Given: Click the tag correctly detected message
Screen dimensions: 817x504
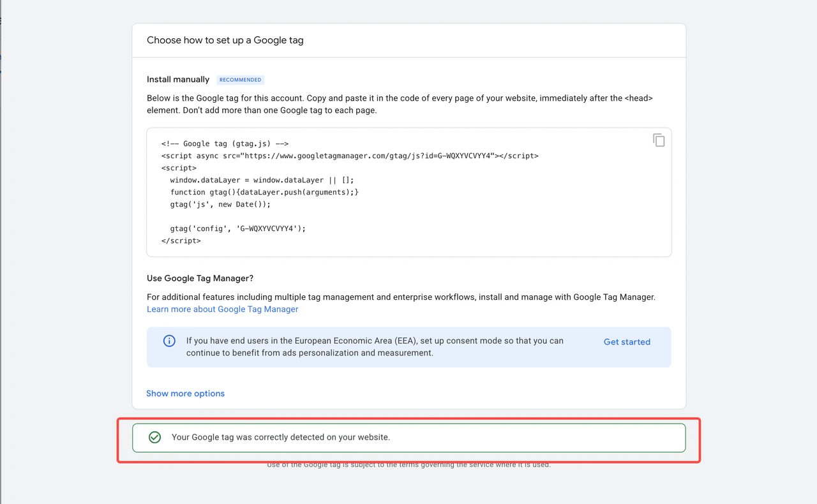Looking at the screenshot, I should click(281, 438).
